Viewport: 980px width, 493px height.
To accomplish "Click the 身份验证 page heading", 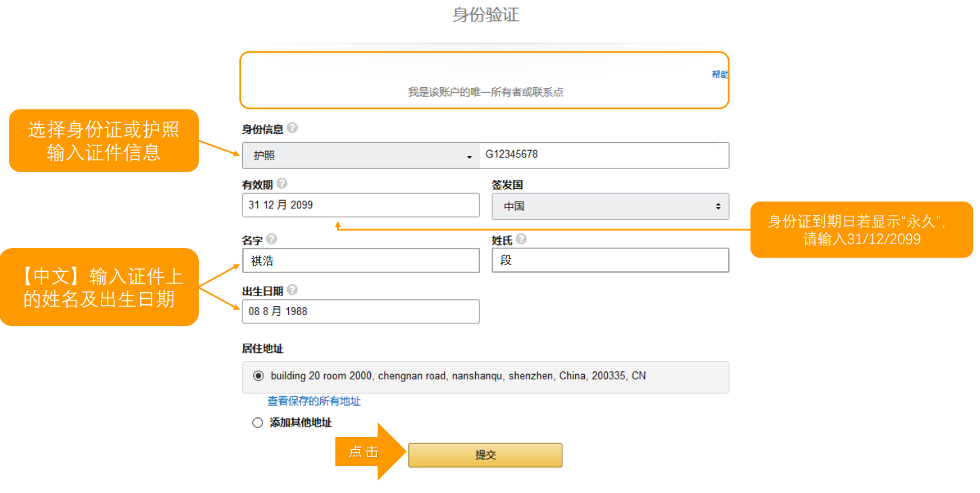I will tap(485, 15).
